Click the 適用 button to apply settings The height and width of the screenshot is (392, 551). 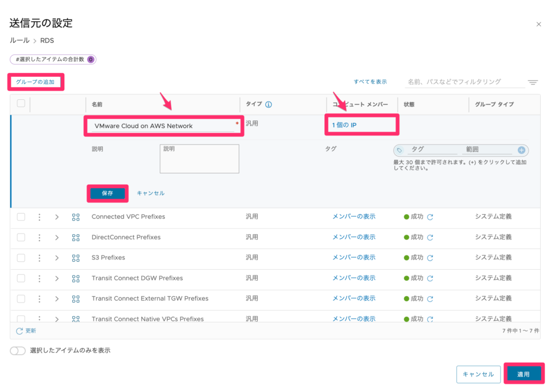point(524,374)
